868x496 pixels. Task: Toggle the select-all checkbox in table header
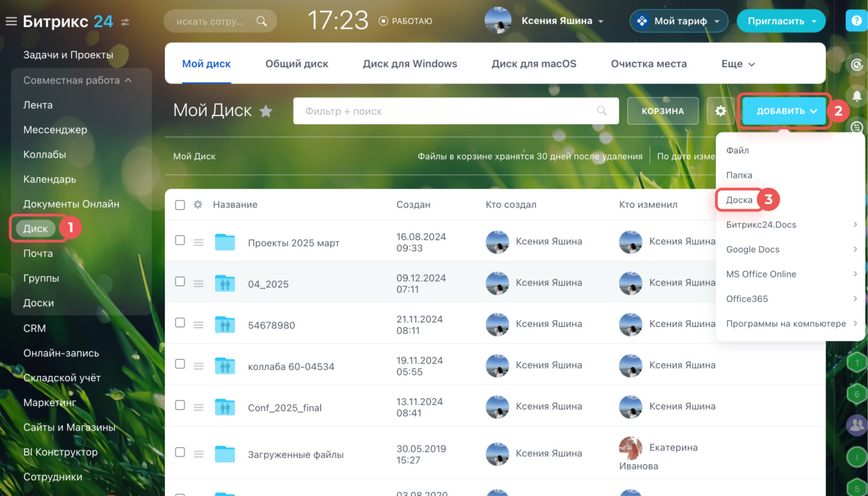180,204
